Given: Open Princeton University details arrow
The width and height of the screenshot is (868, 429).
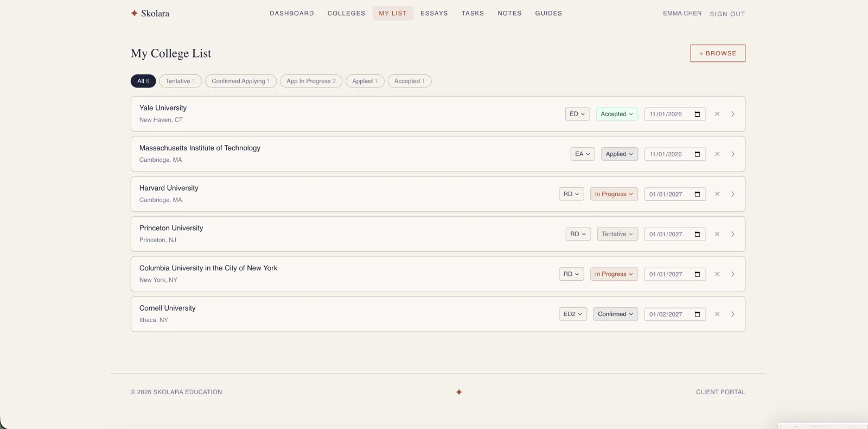Looking at the screenshot, I should point(733,234).
